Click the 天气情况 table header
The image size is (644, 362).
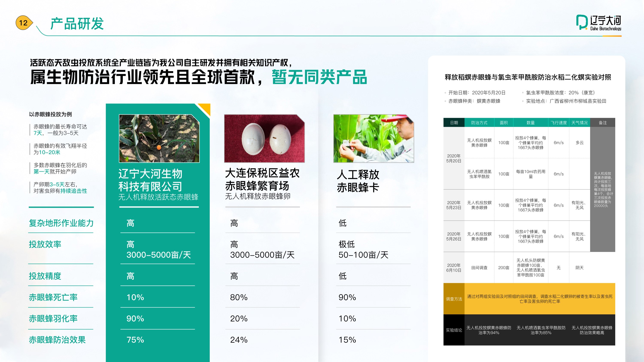tap(580, 123)
